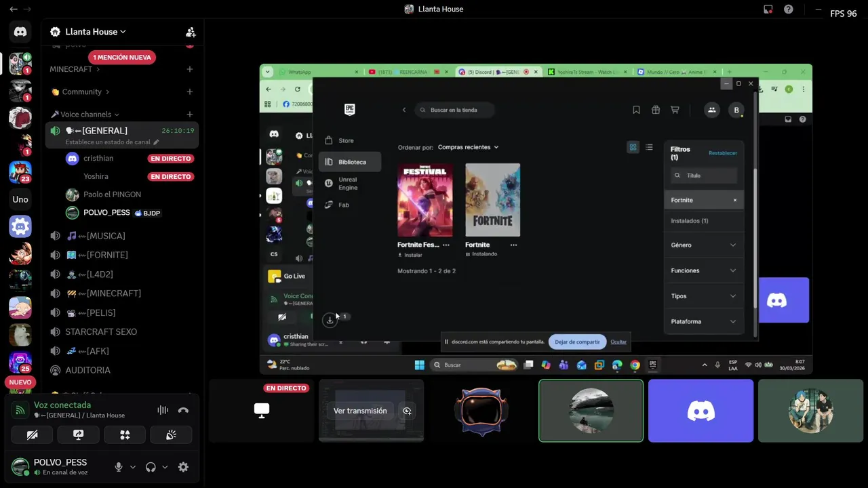Screen dimensions: 868x488
Task: Disconnect from voice with the hang-up icon
Action: 183,410
